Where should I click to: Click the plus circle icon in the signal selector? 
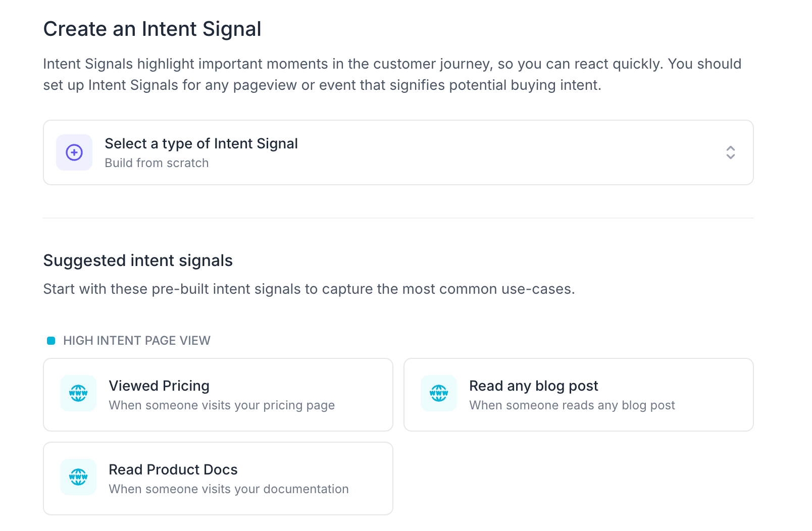(x=74, y=152)
